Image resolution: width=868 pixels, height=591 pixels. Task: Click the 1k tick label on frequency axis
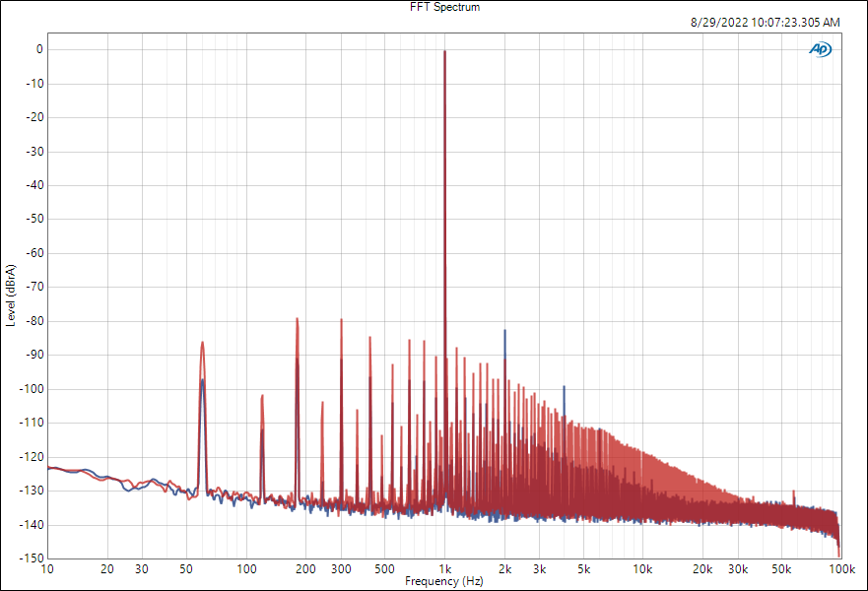coord(444,569)
